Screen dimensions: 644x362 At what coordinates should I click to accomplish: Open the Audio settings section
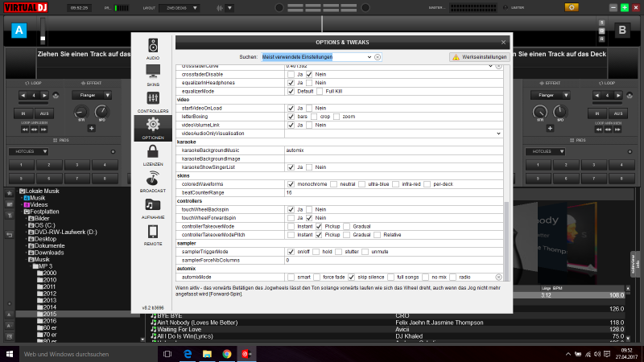[153, 49]
